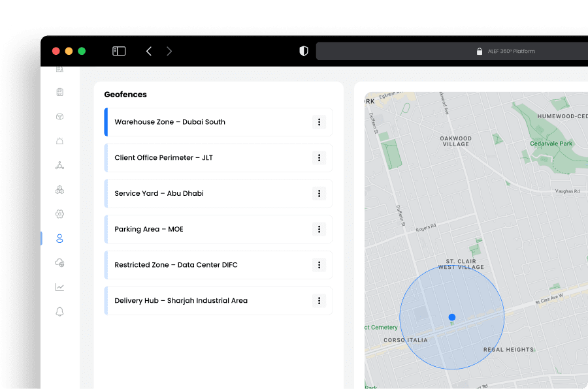Select the network nodes icon in sidebar

click(59, 165)
